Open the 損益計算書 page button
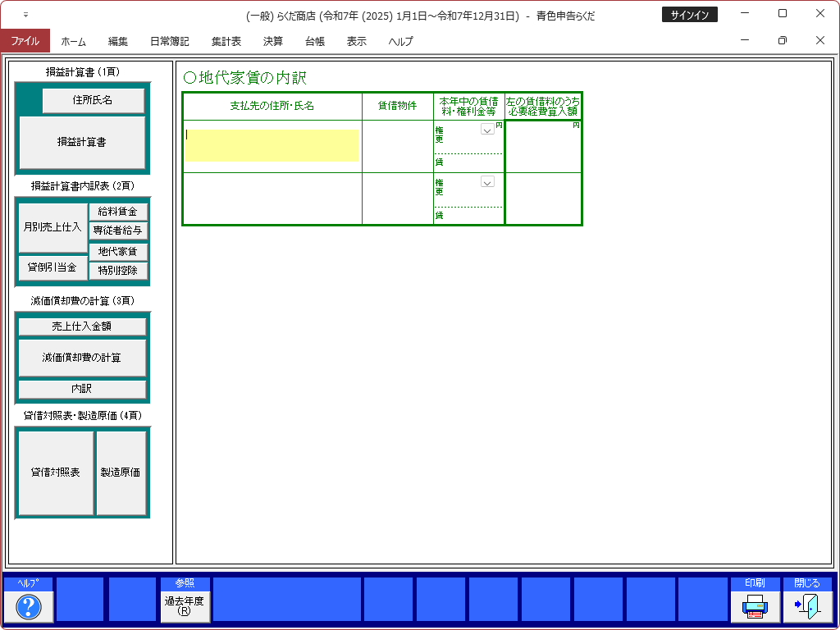840x630 pixels. tap(82, 142)
